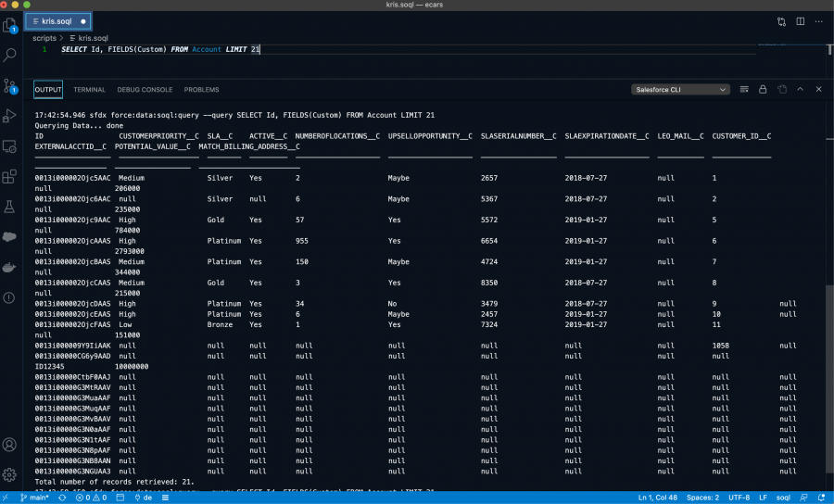The image size is (834, 504).
Task: Open the notifications bell
Action: click(822, 498)
